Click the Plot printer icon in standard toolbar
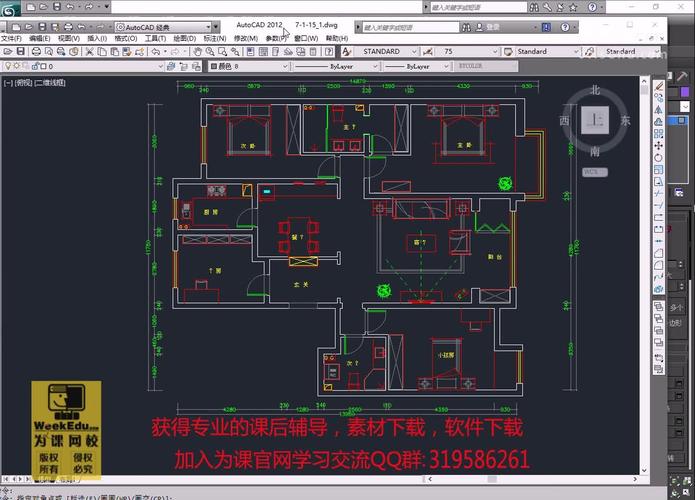Screen dimensions: 695x500 [x=36, y=51]
